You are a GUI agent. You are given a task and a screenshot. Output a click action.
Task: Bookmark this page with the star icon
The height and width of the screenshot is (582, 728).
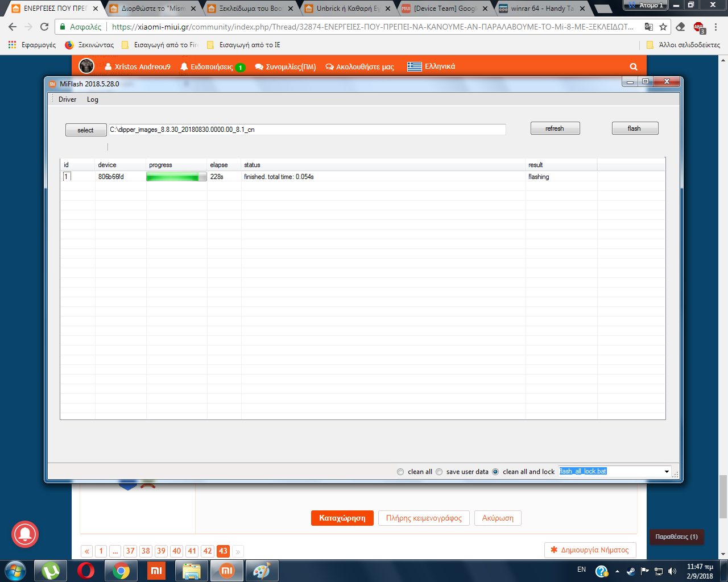[663, 27]
